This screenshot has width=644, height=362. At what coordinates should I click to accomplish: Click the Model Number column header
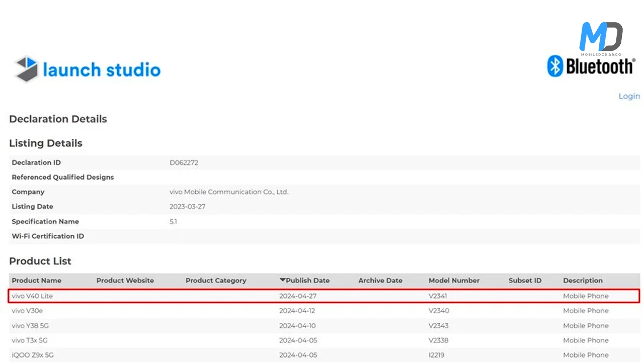tap(454, 281)
